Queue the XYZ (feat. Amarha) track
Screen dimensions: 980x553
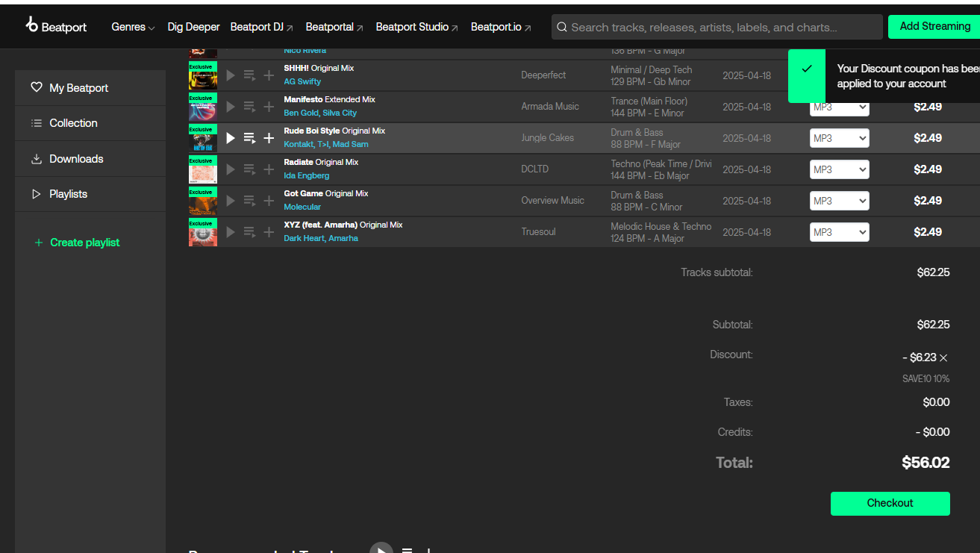249,231
